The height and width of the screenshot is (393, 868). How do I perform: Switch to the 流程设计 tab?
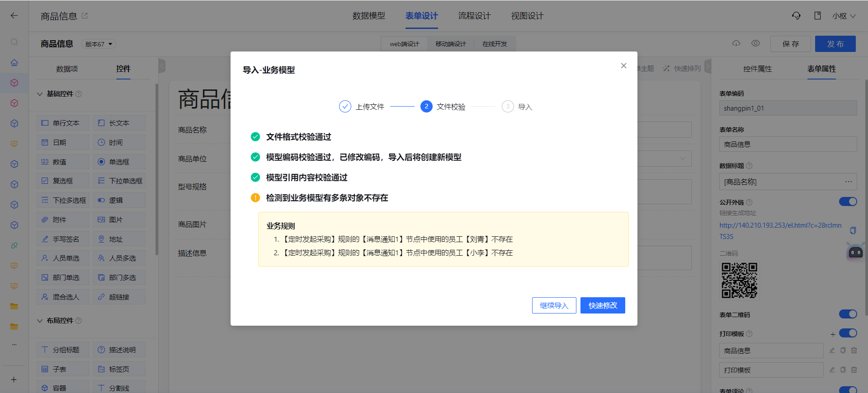point(474,16)
